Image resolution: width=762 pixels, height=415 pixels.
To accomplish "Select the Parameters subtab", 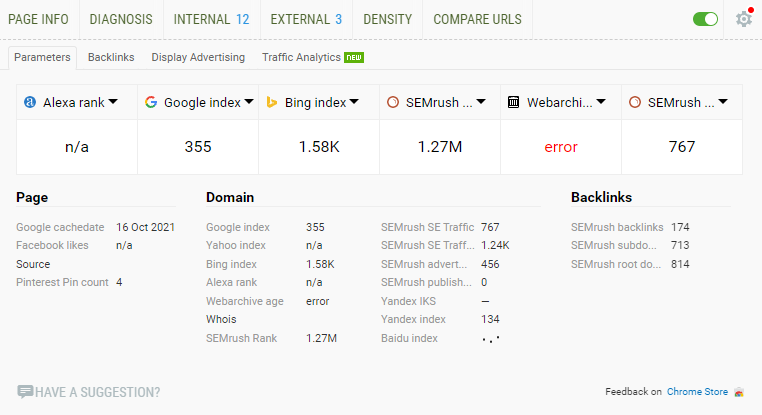I will click(42, 57).
